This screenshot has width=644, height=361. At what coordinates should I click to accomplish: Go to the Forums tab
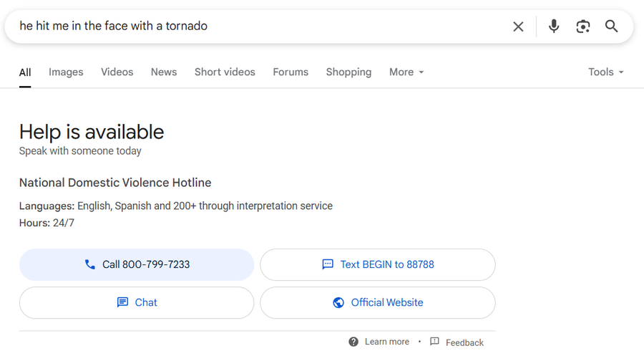click(x=291, y=72)
